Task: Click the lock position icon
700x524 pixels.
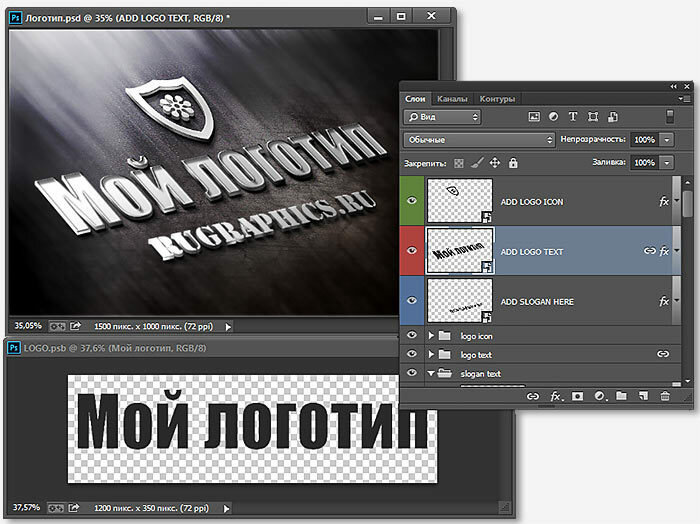Action: [x=495, y=162]
